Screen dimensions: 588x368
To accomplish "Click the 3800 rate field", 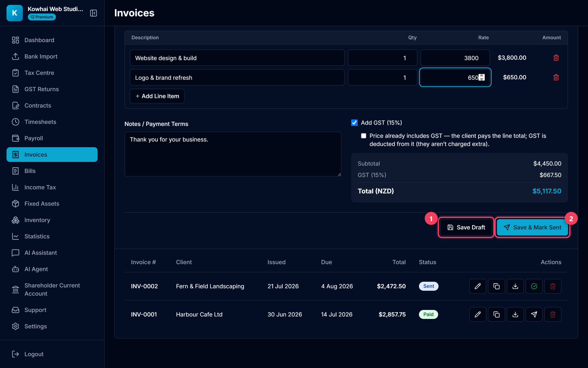I will (455, 58).
